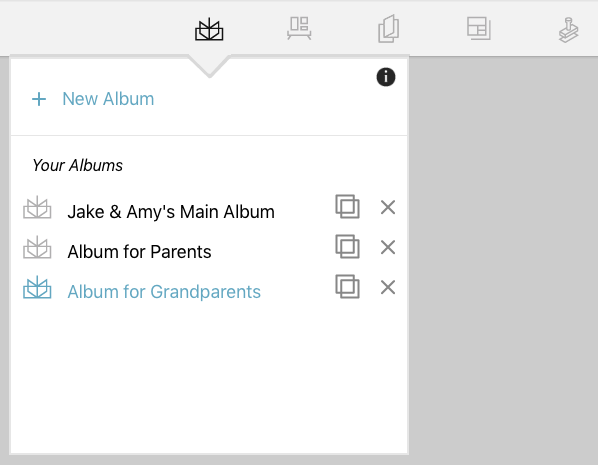Select Album for Grandparents entry
598x465 pixels.
164,292
